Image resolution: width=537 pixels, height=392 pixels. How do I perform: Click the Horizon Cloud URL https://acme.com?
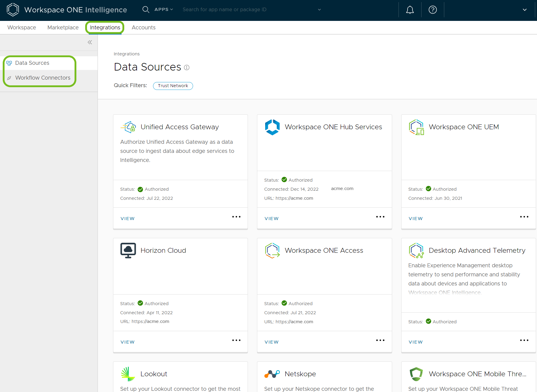point(150,321)
